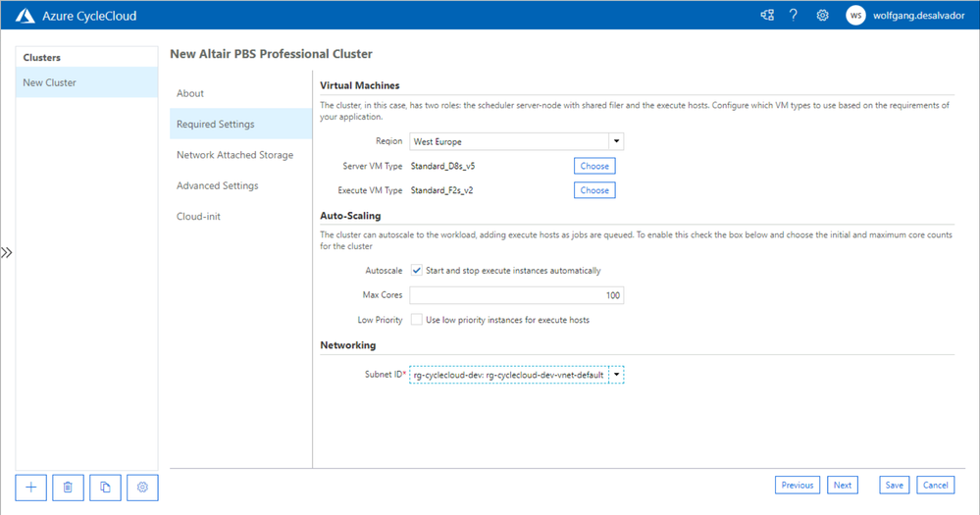
Task: Click the Clusters panel heading
Action: pyautogui.click(x=42, y=57)
